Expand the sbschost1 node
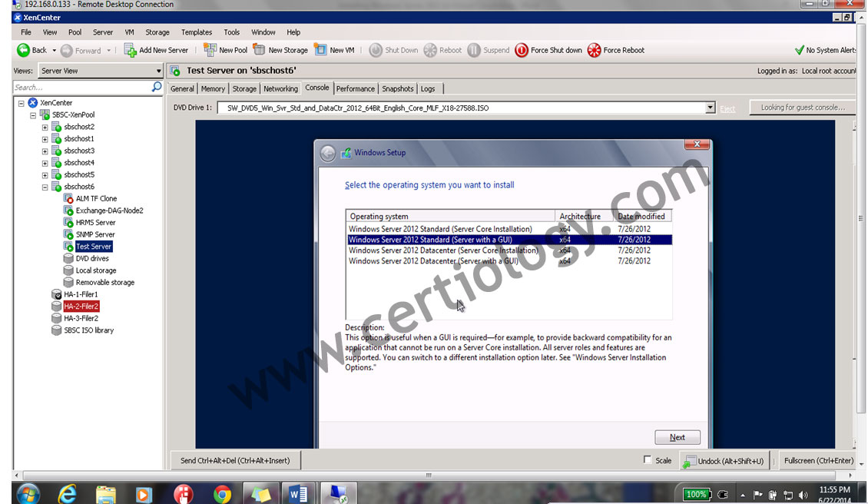 (x=45, y=139)
